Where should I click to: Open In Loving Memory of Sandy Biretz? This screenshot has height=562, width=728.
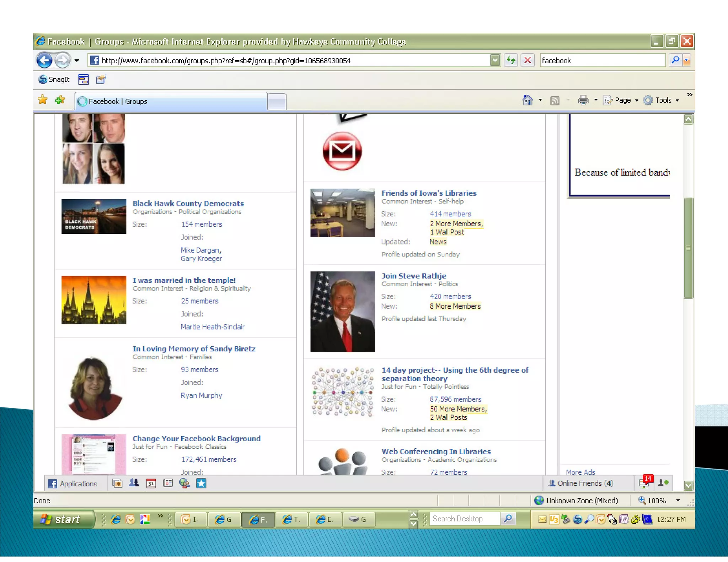tap(194, 349)
